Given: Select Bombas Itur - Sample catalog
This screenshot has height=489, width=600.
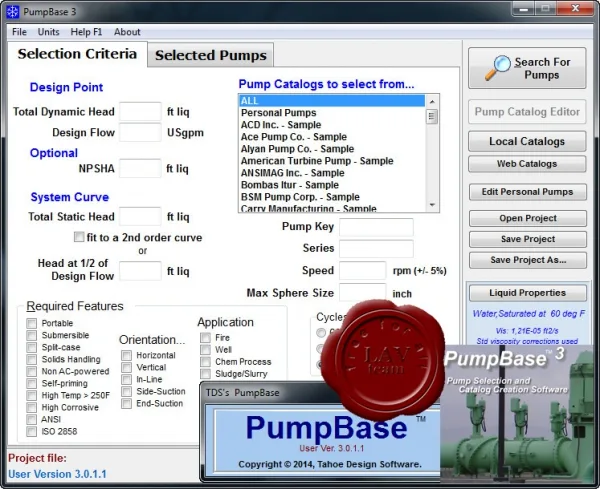Looking at the screenshot, I should tap(332, 185).
